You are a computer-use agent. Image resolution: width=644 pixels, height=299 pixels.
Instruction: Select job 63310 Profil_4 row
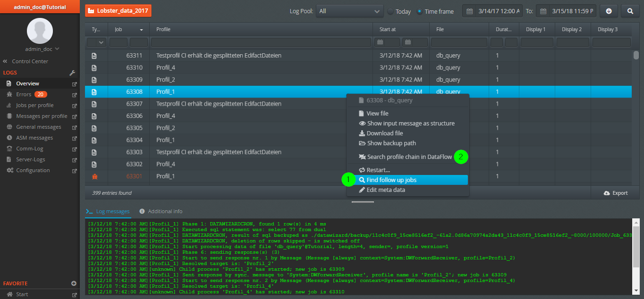pyautogui.click(x=358, y=67)
